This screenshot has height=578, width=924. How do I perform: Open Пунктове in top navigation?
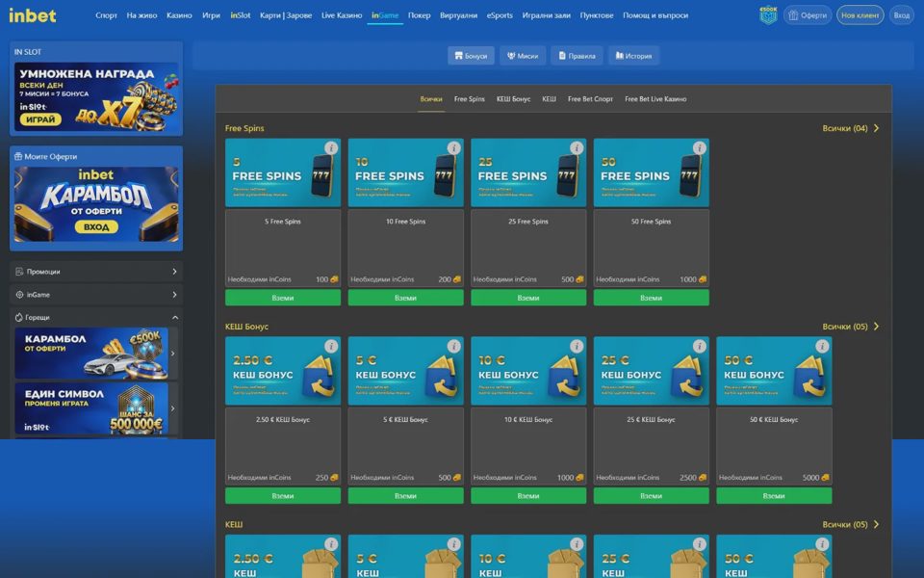point(597,15)
